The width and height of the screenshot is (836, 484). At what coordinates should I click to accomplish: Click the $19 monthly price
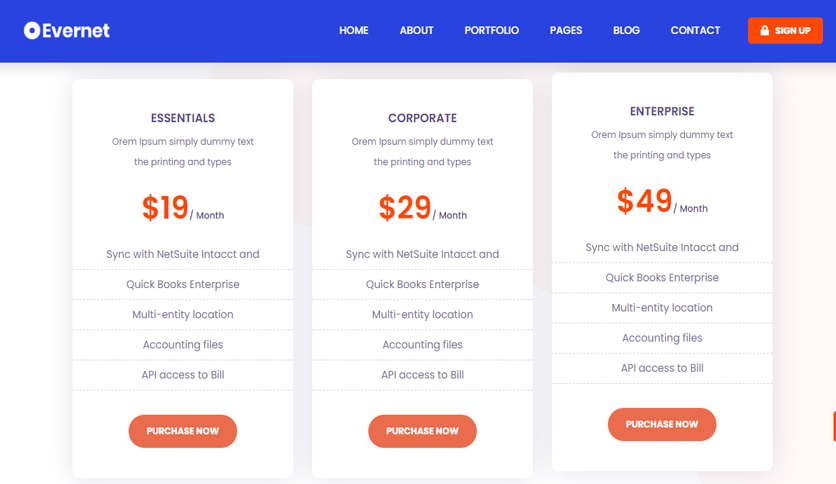pyautogui.click(x=183, y=208)
